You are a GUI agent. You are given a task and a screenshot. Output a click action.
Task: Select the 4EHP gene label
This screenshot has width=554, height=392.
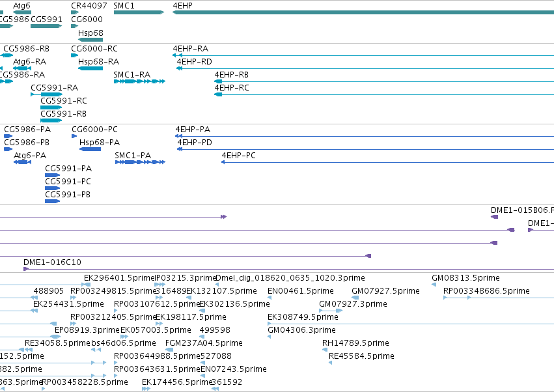click(x=183, y=6)
